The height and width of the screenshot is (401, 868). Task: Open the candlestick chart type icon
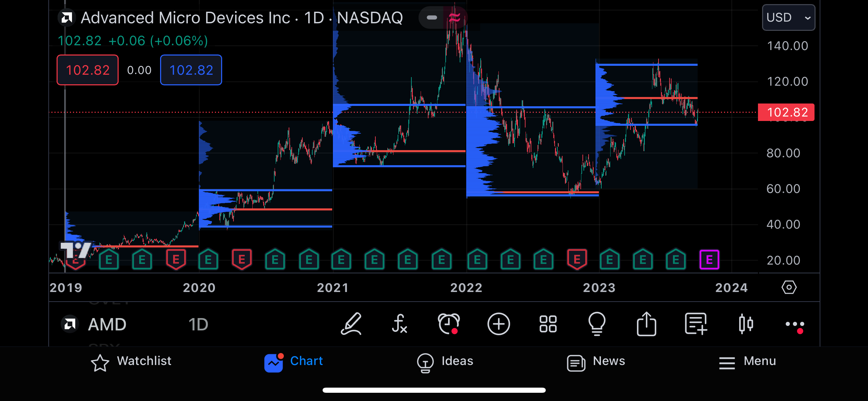tap(746, 324)
